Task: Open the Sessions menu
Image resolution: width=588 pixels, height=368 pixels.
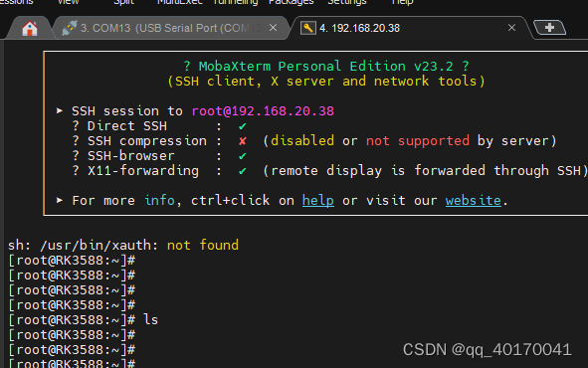Action: click(x=17, y=2)
